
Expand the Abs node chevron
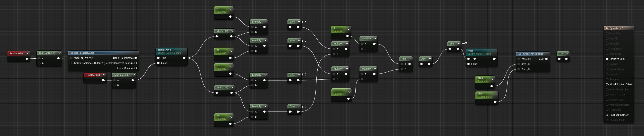(x=430, y=59)
